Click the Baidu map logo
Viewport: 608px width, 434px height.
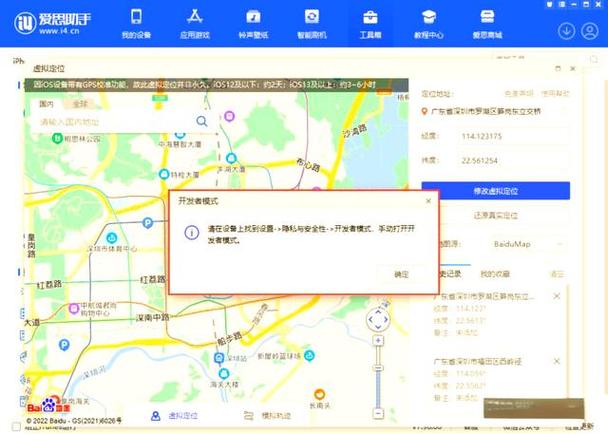coord(48,406)
